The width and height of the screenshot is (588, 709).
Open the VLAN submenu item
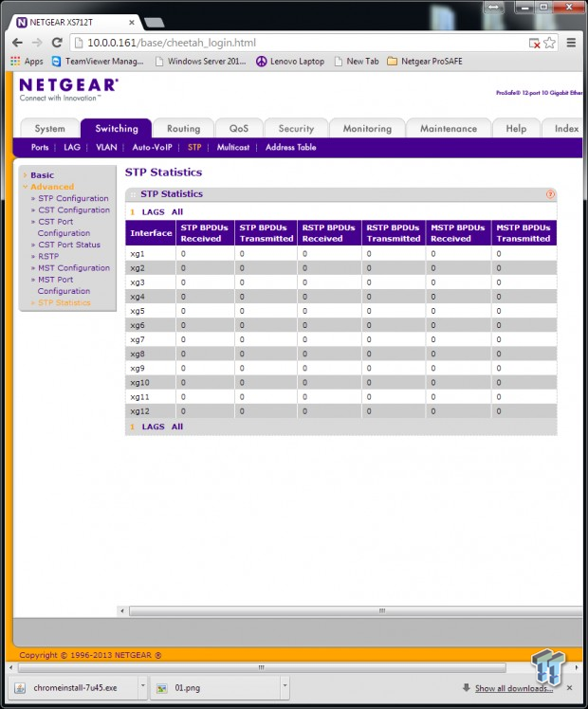pos(106,148)
